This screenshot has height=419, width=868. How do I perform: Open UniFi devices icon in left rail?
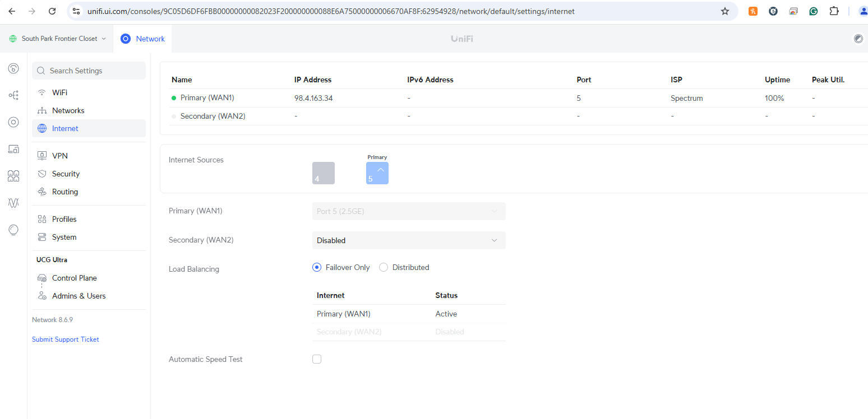(13, 122)
